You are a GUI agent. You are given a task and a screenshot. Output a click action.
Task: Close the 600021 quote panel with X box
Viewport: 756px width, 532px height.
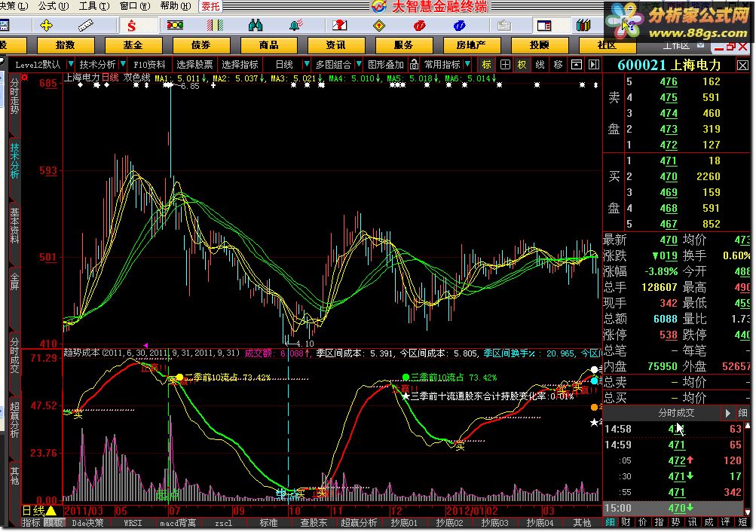742,66
